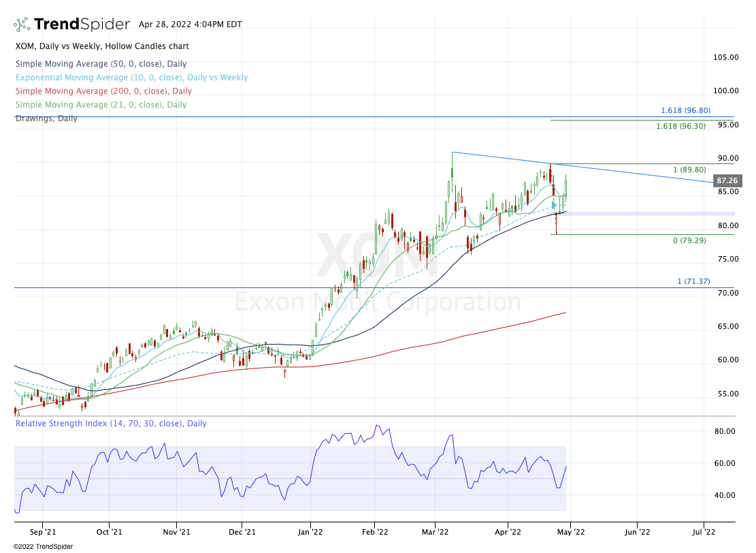Open the Simple Moving Average 21 legend entry
756x553 pixels.
pos(100,105)
